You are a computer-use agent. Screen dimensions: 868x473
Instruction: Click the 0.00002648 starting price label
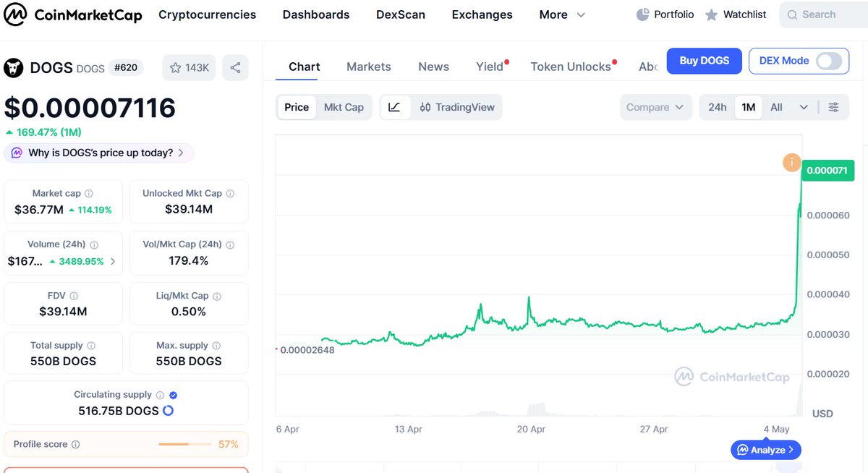click(x=307, y=350)
